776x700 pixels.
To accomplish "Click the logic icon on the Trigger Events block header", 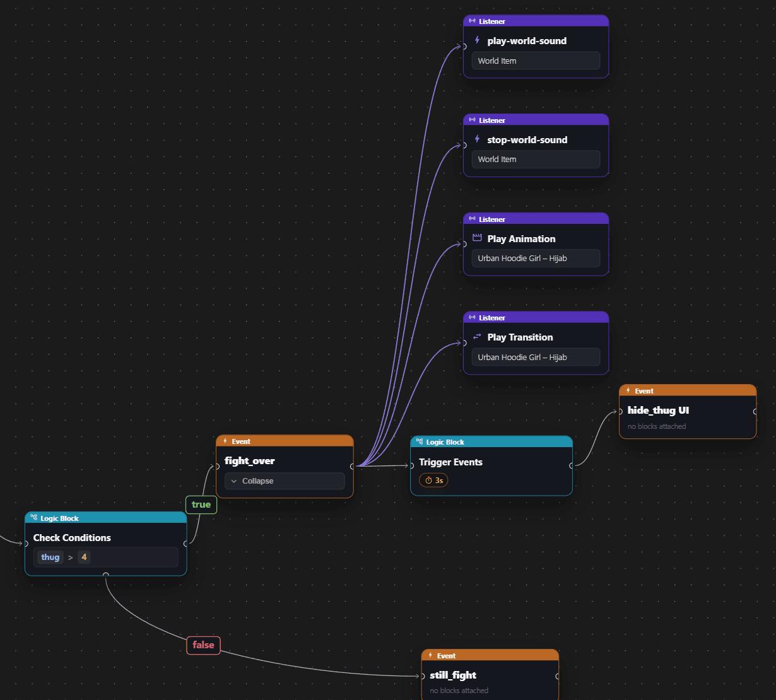I will coord(420,441).
